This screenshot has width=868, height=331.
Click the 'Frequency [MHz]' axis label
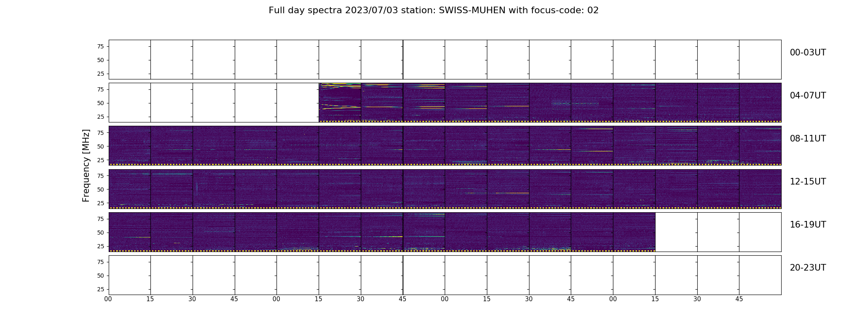point(86,165)
